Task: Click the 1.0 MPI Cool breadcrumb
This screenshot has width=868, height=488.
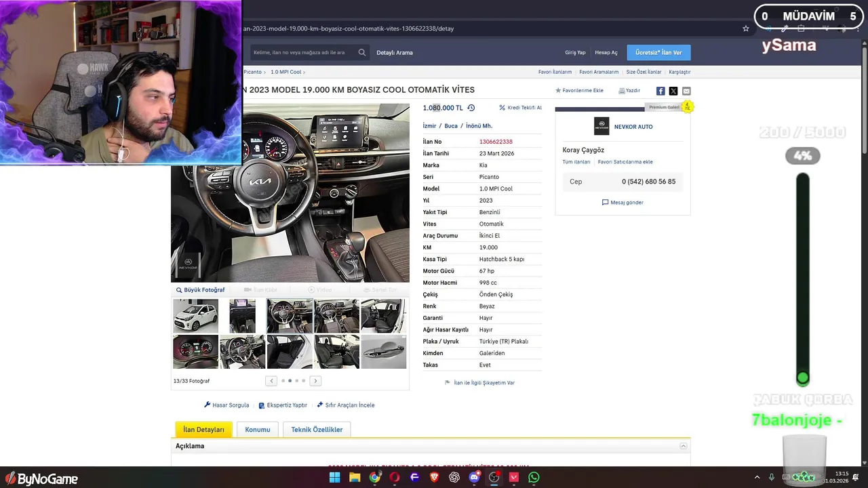Action: [285, 72]
